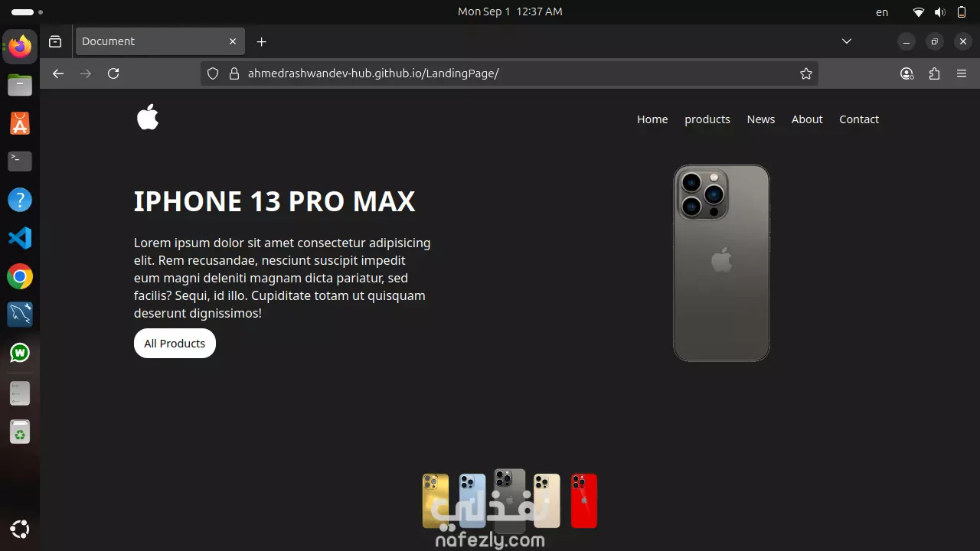This screenshot has width=980, height=551.
Task: Open the green W app in dock
Action: (x=20, y=353)
